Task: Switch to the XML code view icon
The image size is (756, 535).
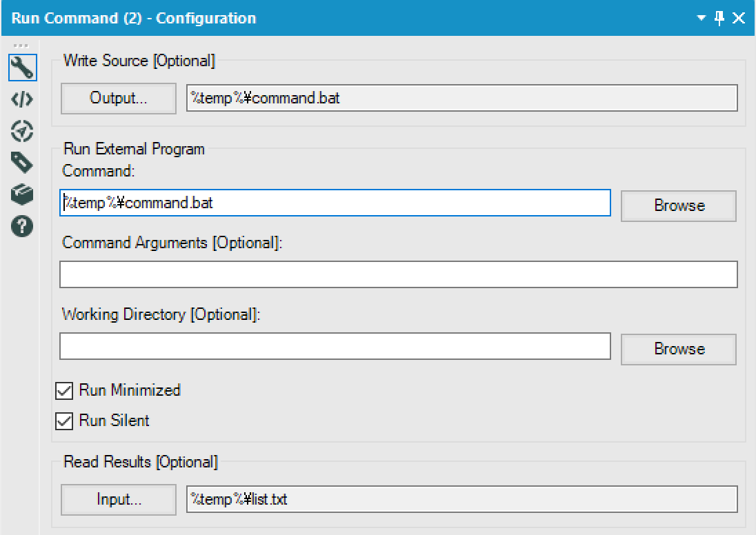Action: tap(22, 99)
